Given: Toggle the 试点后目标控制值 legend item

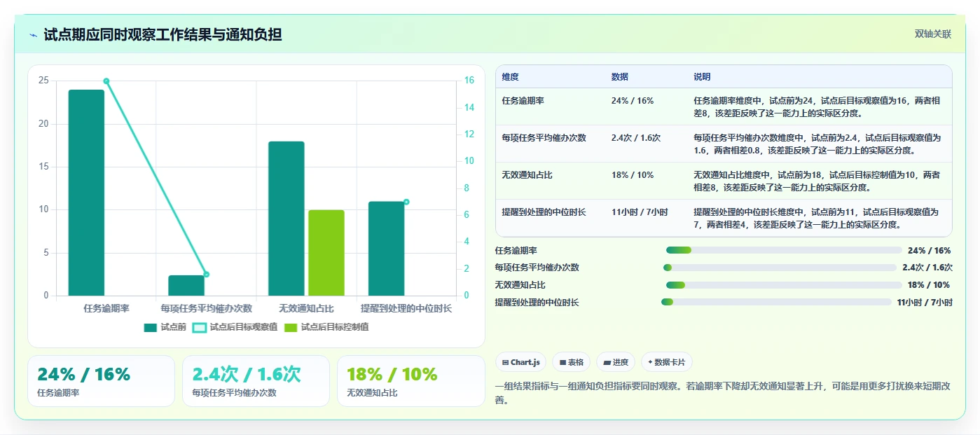Looking at the screenshot, I should pyautogui.click(x=326, y=327).
